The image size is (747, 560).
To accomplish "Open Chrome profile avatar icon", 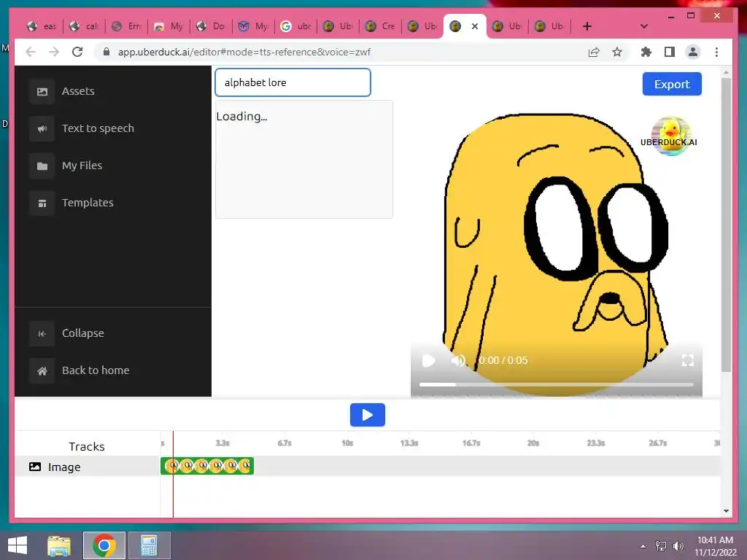I will [693, 52].
